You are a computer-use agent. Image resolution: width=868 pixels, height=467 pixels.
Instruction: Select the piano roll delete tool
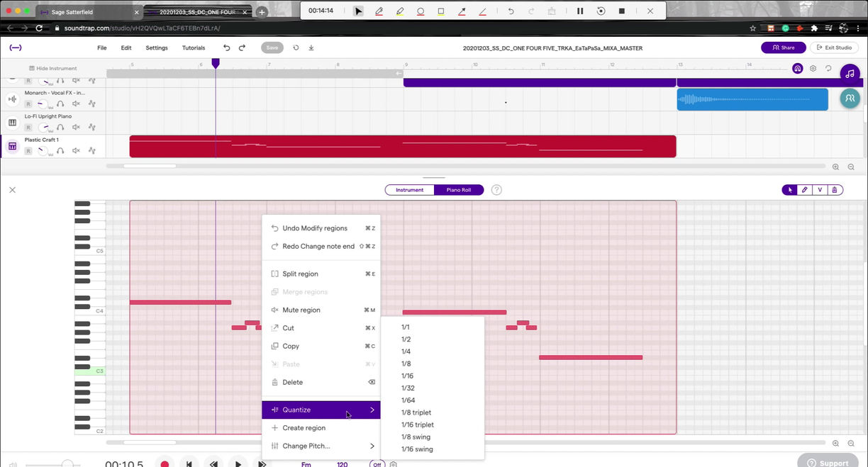pyautogui.click(x=835, y=190)
